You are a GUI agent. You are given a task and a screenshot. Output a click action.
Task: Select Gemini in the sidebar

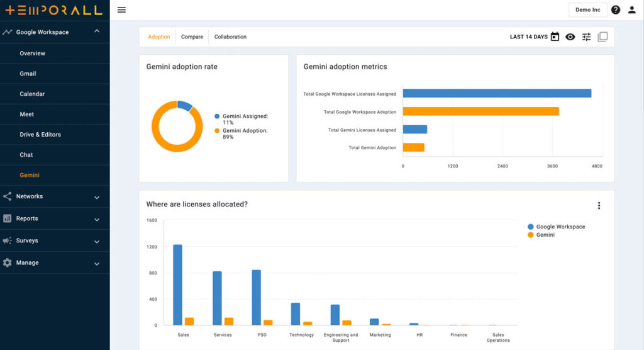pos(30,175)
